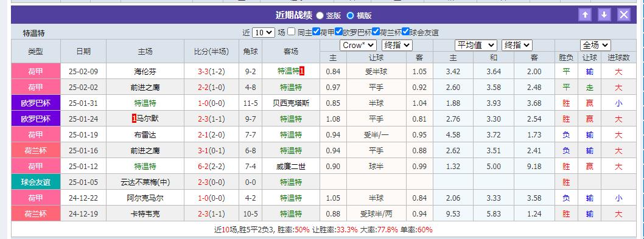Click odds value 9.18
644x239 pixels.
tap(534, 167)
